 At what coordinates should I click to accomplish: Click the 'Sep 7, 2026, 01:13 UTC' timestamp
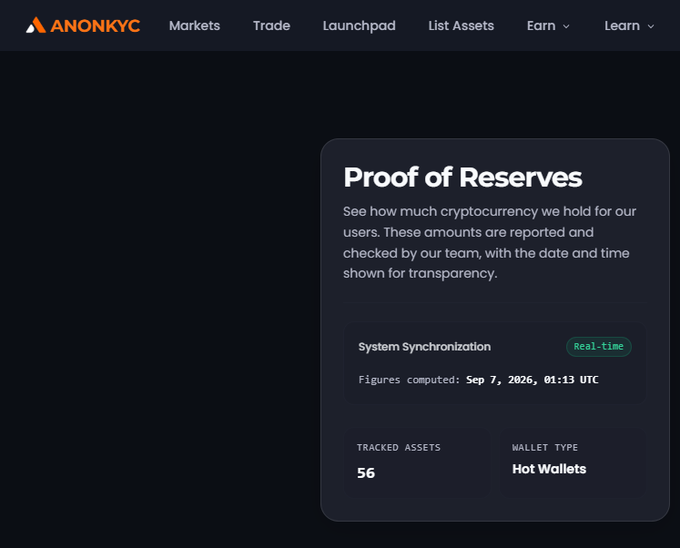(x=532, y=380)
